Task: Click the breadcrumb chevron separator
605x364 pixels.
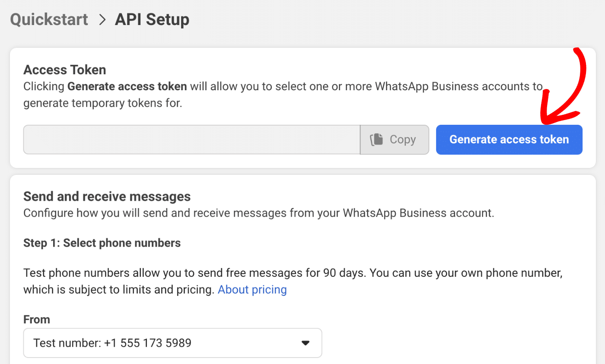Action: [102, 20]
